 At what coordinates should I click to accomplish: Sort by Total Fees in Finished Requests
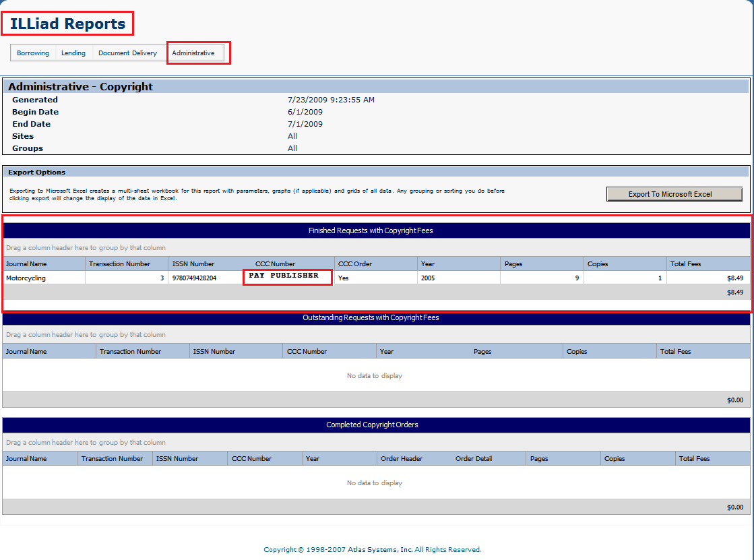(687, 263)
